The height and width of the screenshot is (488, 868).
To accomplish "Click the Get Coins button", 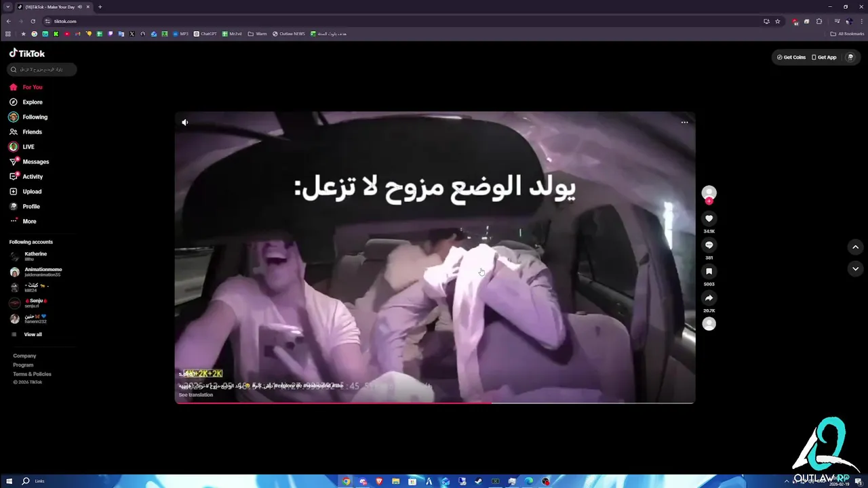I will click(x=791, y=57).
